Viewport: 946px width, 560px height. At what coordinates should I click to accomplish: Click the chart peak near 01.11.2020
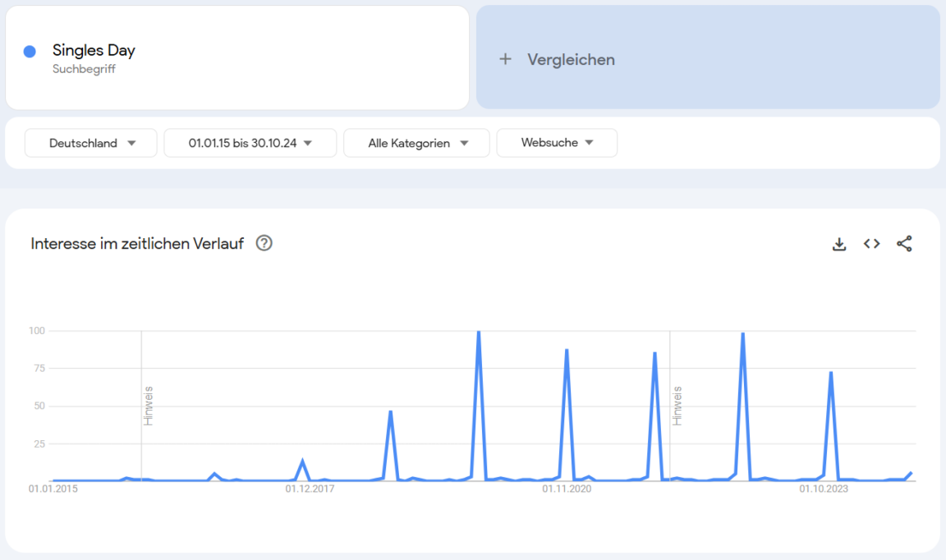[567, 351]
